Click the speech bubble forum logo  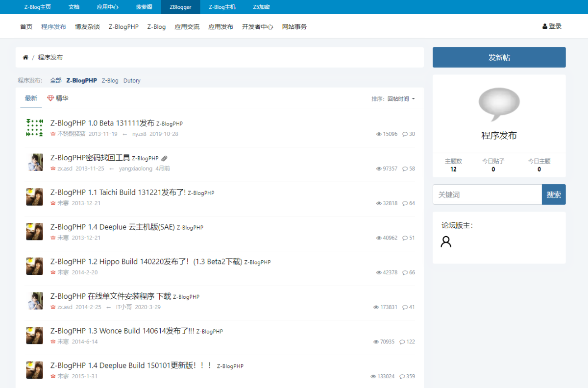pos(499,104)
